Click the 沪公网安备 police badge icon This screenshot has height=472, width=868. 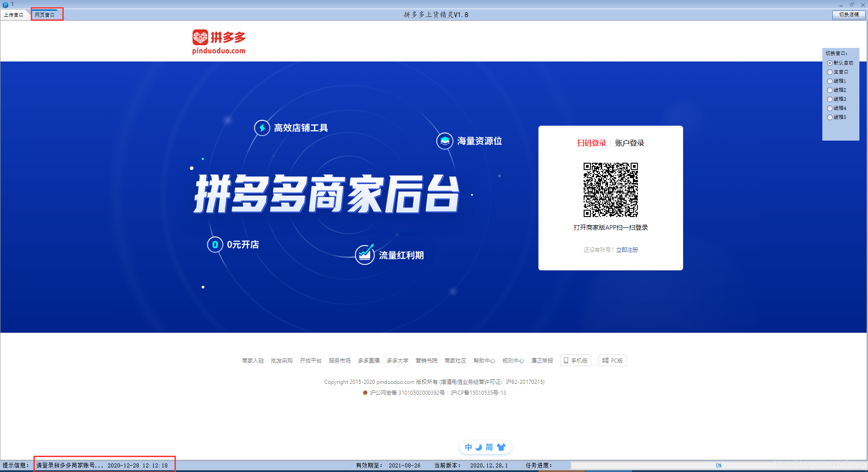point(365,393)
